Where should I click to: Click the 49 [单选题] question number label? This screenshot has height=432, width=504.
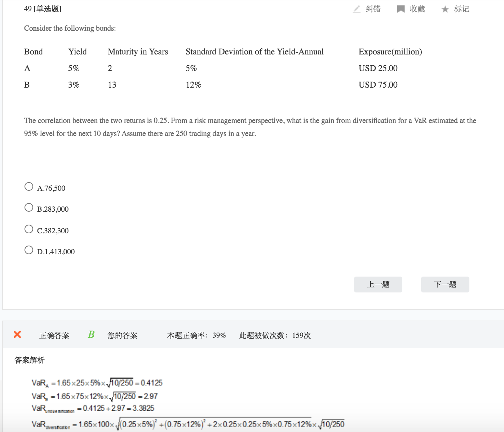click(43, 9)
